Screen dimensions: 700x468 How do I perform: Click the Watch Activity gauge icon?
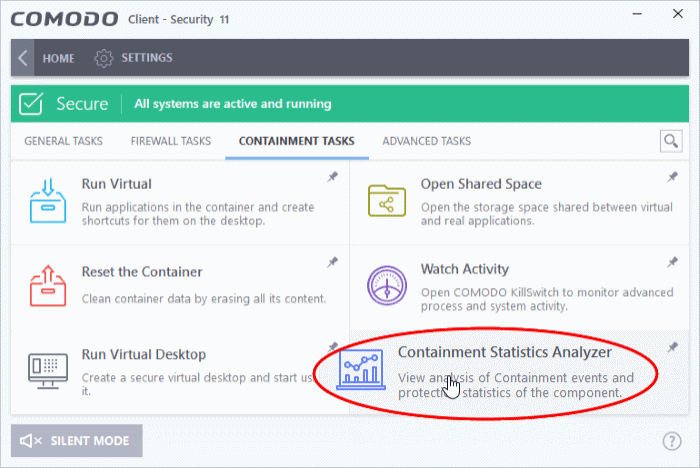(387, 286)
